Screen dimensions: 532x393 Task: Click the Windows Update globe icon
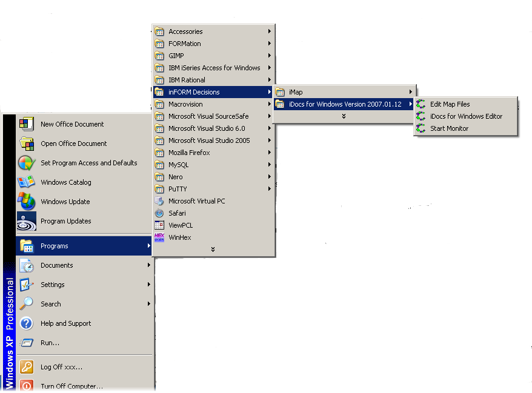pyautogui.click(x=27, y=202)
